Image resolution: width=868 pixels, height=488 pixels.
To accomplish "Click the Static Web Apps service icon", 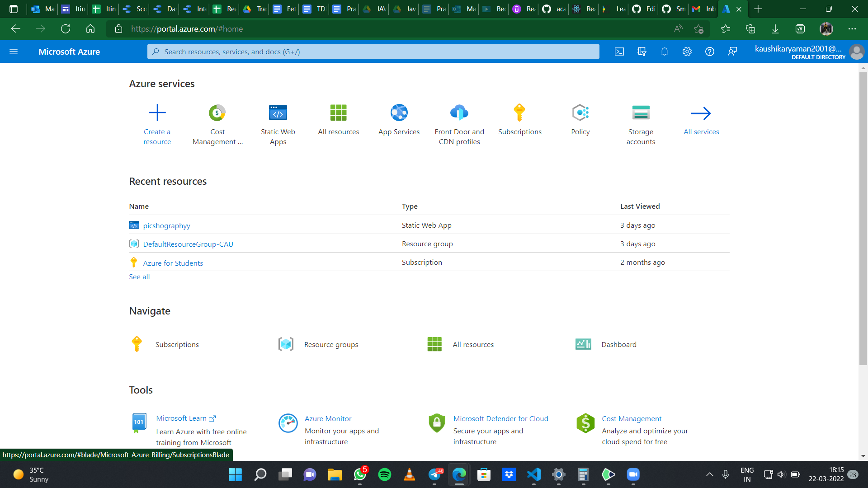I will (278, 113).
